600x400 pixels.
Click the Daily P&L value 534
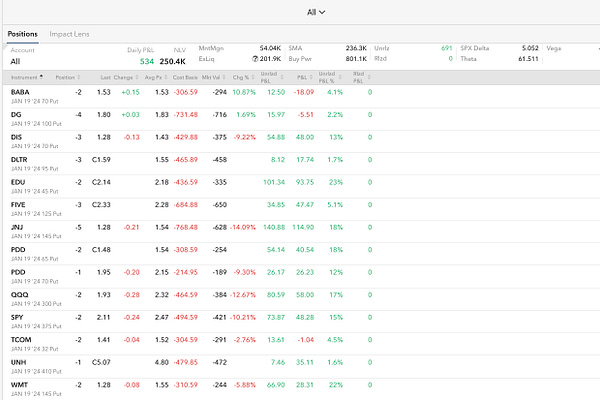tap(147, 61)
